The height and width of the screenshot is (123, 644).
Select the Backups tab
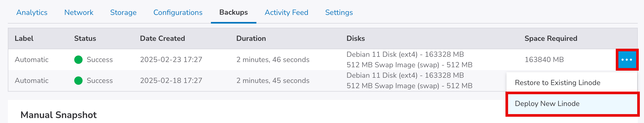coord(233,13)
